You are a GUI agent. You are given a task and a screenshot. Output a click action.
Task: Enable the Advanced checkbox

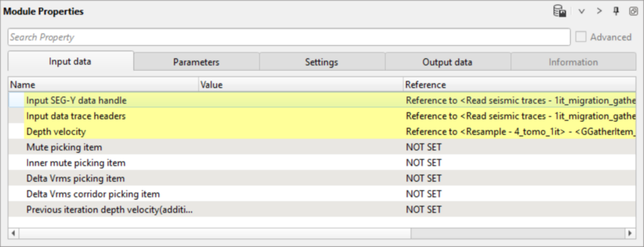(581, 37)
